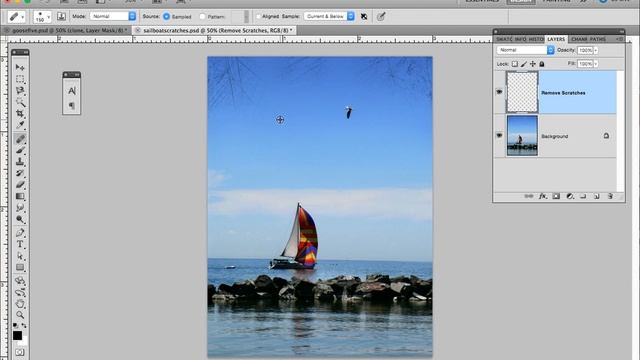Toggle ignore adjustment layers when healing
This screenshot has width=640, height=360.
click(x=364, y=16)
